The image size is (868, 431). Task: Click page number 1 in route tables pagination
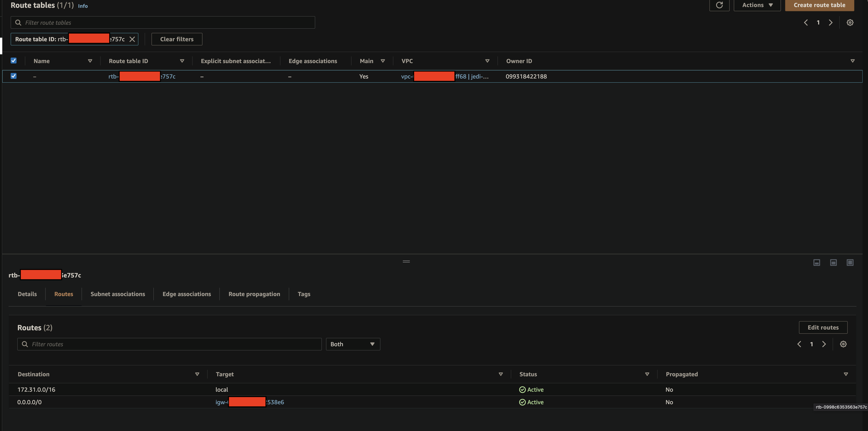click(x=818, y=23)
